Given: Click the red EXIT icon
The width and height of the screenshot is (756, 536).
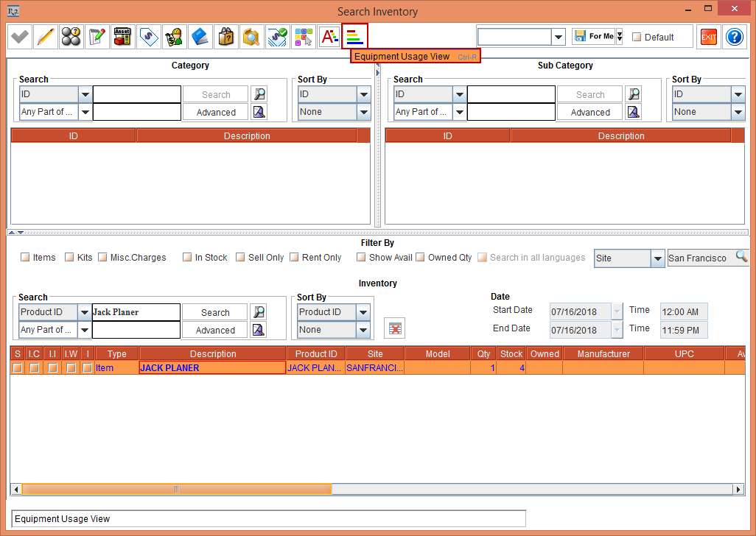Looking at the screenshot, I should coord(708,37).
